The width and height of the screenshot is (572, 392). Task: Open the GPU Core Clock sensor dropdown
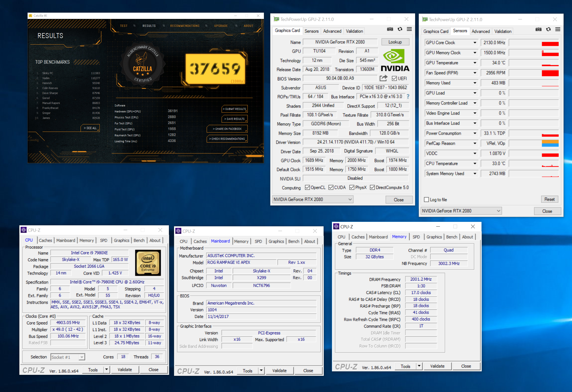click(475, 43)
